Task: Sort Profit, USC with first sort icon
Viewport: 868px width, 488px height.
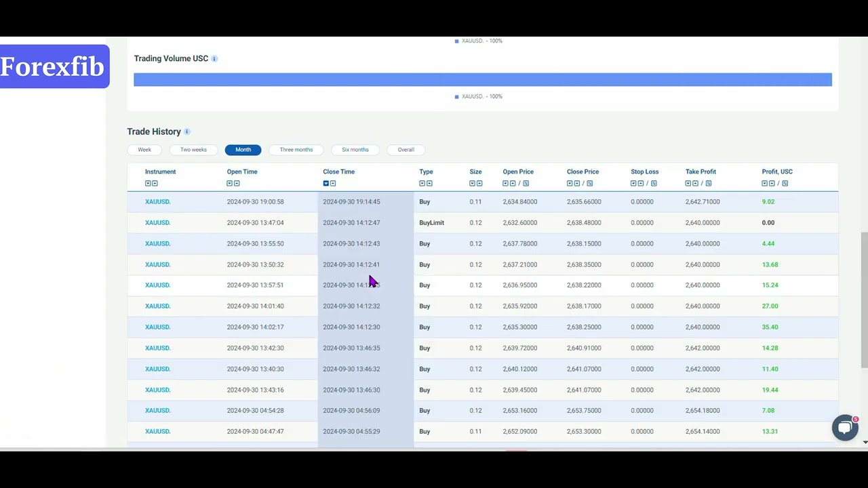Action: click(x=765, y=184)
